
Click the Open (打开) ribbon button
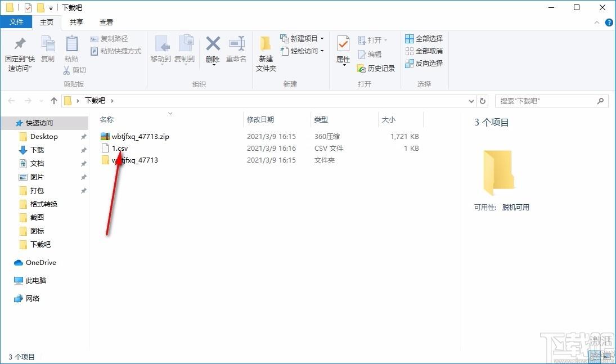372,40
